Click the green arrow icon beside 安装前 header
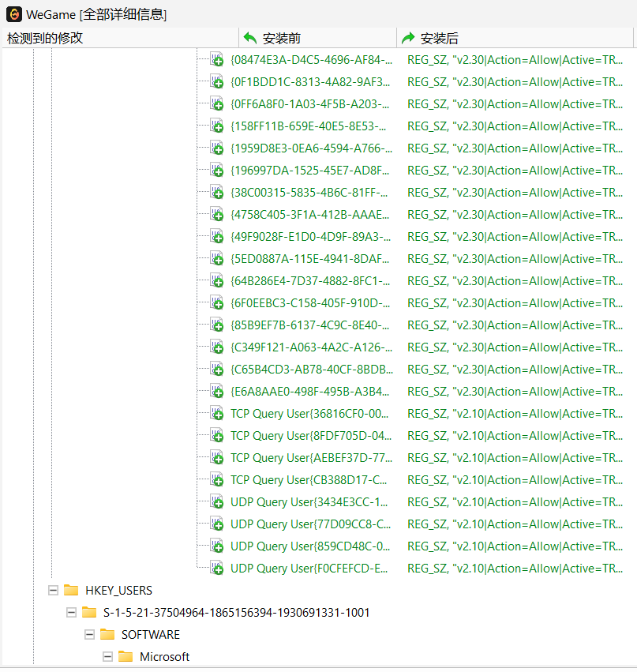This screenshot has width=637, height=672. coord(252,37)
